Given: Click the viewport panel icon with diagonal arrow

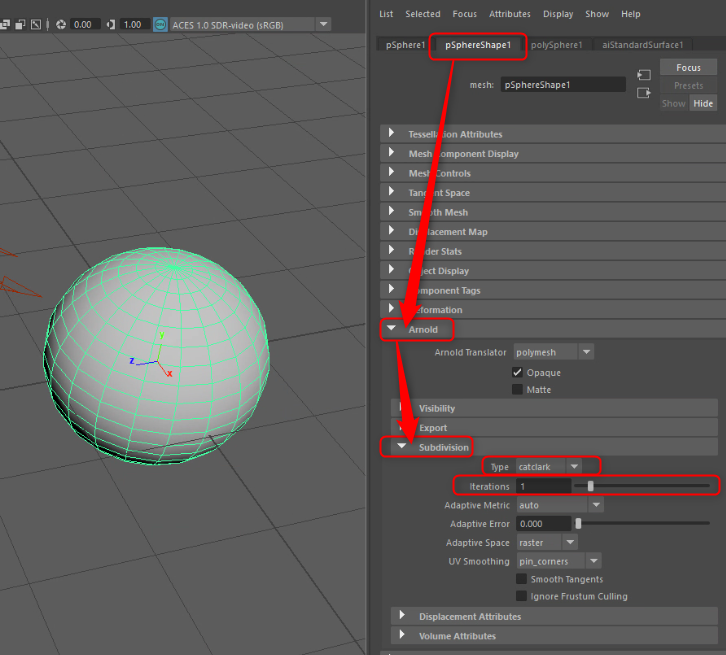Looking at the screenshot, I should click(36, 25).
